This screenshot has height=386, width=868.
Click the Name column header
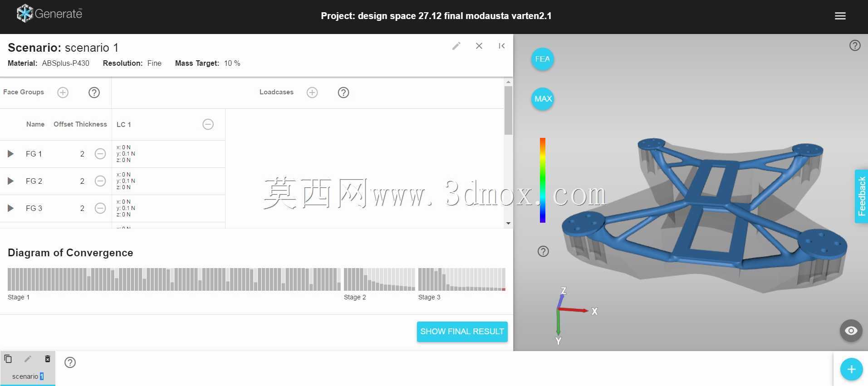35,124
